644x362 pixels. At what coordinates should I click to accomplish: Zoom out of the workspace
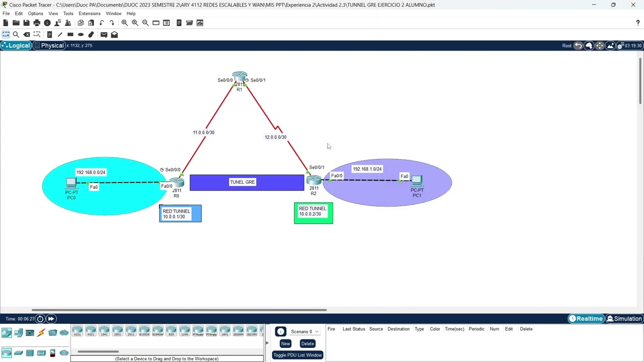click(x=145, y=23)
